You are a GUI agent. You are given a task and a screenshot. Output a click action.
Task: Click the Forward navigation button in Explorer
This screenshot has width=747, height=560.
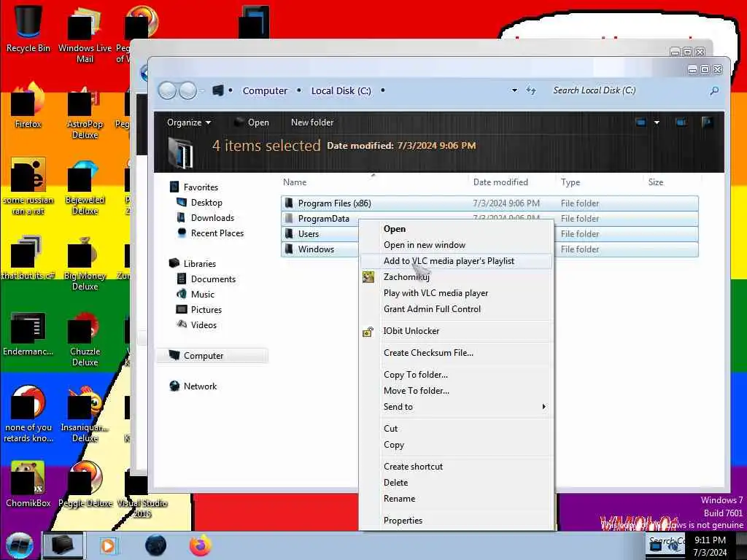tap(187, 90)
